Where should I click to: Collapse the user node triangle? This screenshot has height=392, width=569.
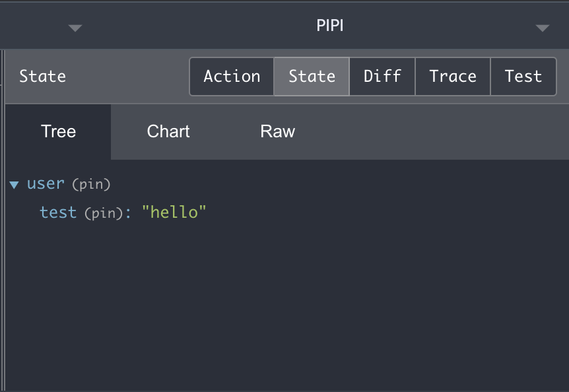(14, 185)
